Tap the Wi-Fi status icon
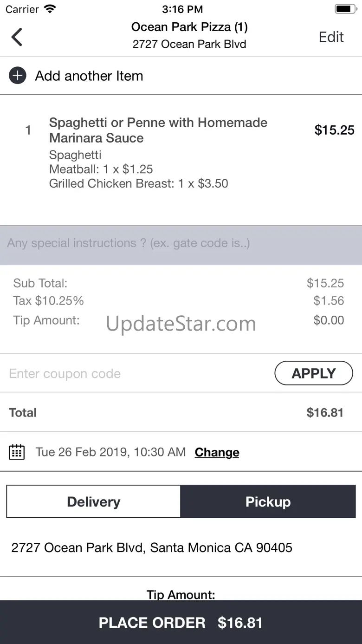The height and width of the screenshot is (644, 362). pyautogui.click(x=50, y=9)
